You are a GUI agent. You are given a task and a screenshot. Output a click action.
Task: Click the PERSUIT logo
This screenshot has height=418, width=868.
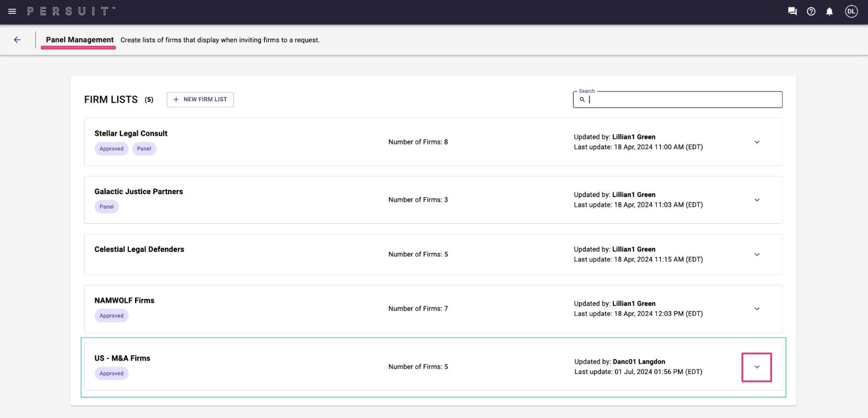click(x=71, y=11)
